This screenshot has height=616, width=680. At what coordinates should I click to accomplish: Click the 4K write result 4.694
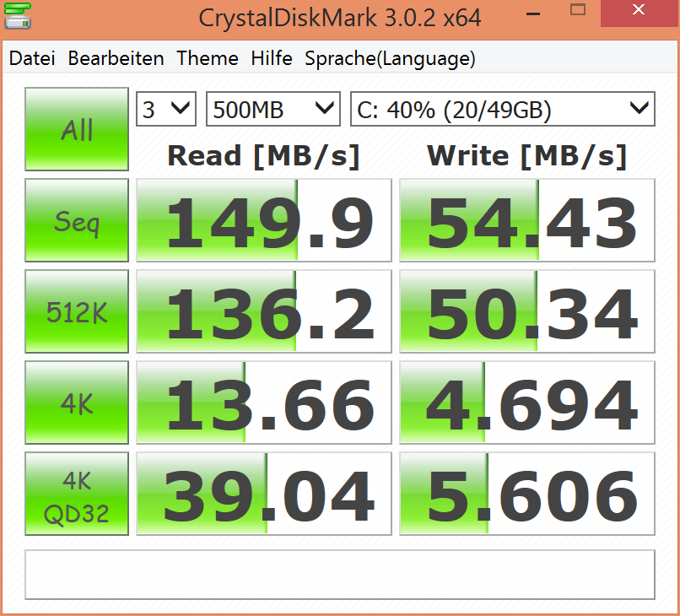pyautogui.click(x=527, y=403)
